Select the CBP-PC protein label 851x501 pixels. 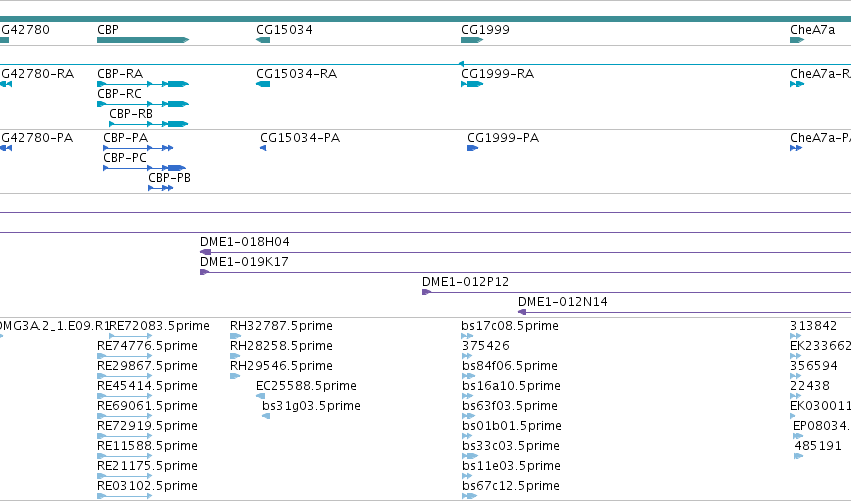(125, 158)
